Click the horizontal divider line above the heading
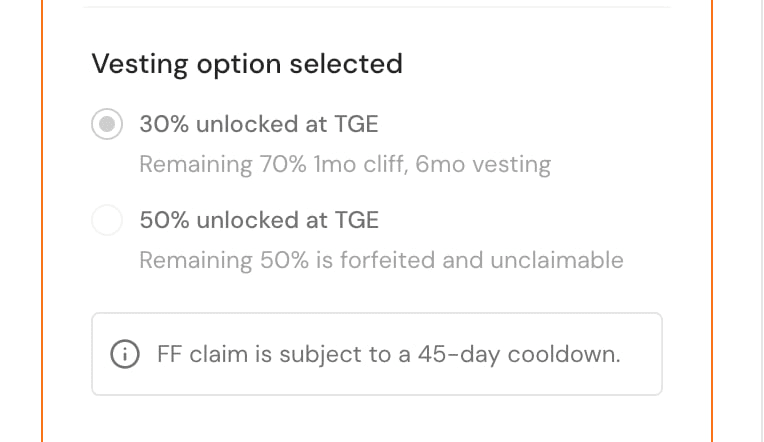Viewport: 764px width, 442px height. (376, 7)
